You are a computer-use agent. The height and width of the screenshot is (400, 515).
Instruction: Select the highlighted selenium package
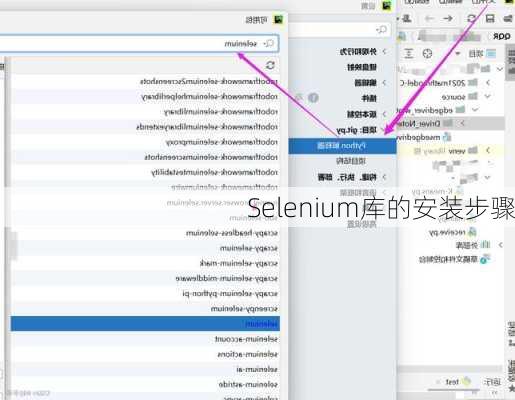click(145, 324)
